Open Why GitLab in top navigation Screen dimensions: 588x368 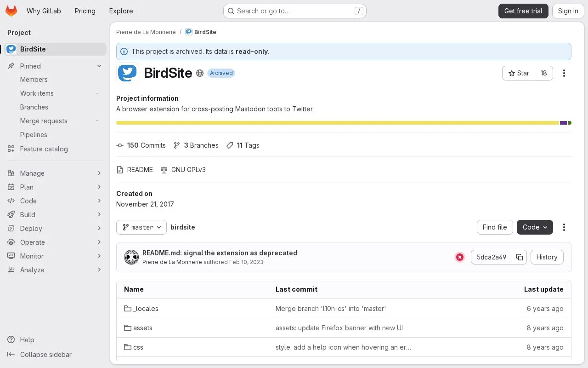point(44,11)
